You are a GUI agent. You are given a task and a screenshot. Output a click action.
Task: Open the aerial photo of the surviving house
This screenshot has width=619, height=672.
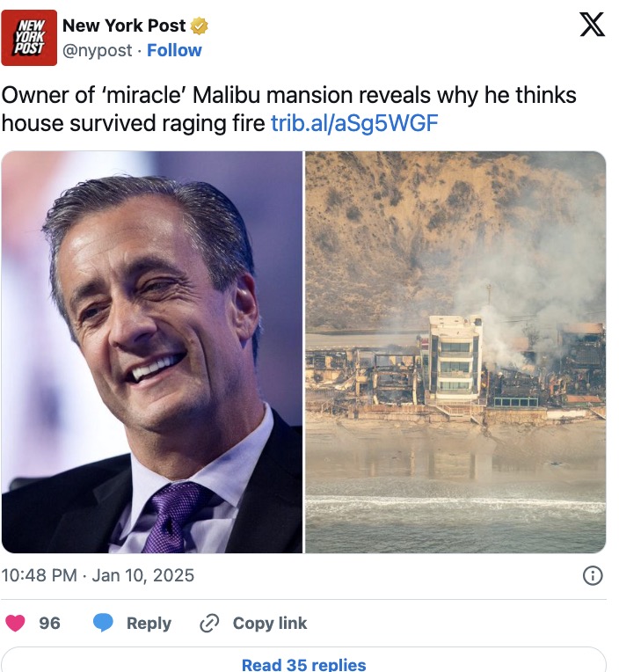click(x=455, y=352)
